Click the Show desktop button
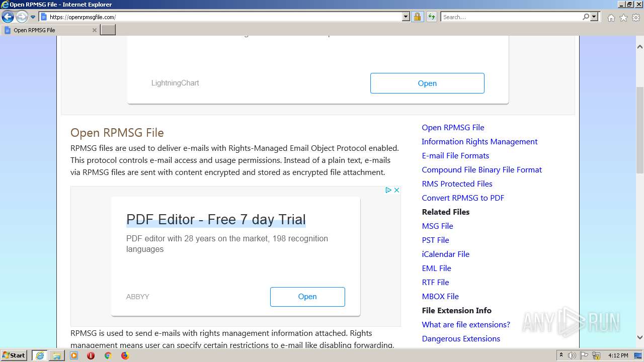The height and width of the screenshot is (362, 644). coord(638,355)
